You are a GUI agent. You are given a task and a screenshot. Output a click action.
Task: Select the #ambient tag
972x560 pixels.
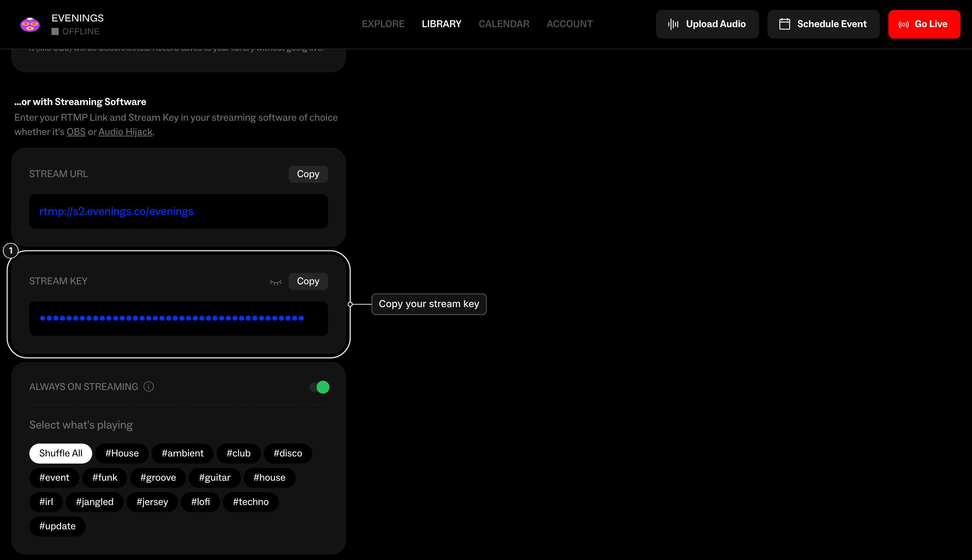182,453
